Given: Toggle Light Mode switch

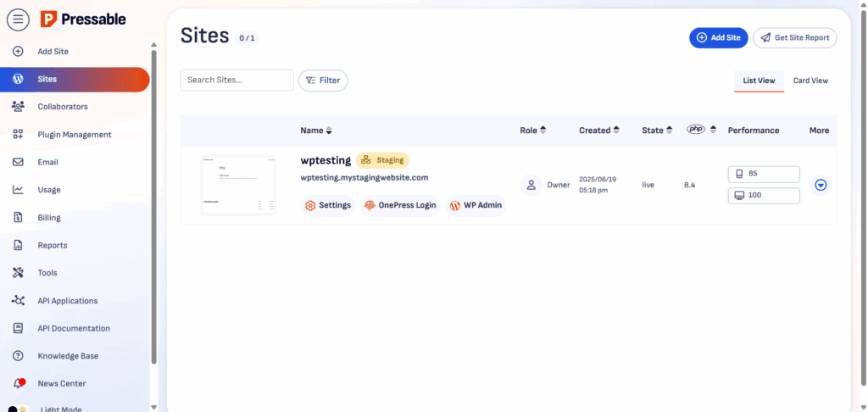Looking at the screenshot, I should coord(19,409).
